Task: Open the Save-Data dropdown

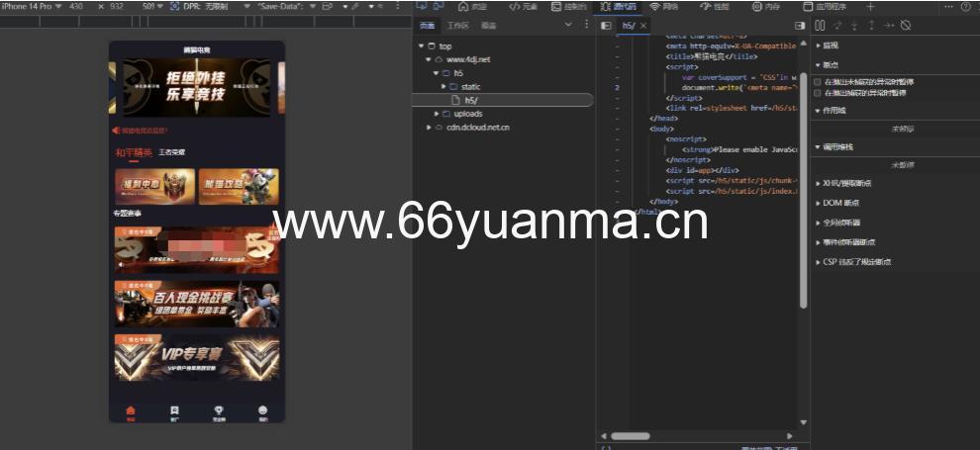Action: (286, 6)
